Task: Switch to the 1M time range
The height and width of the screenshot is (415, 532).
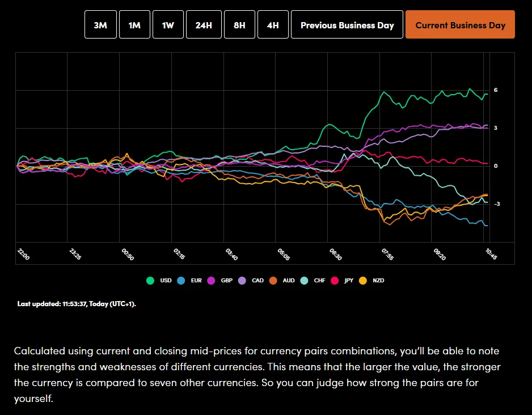Action: [x=134, y=25]
